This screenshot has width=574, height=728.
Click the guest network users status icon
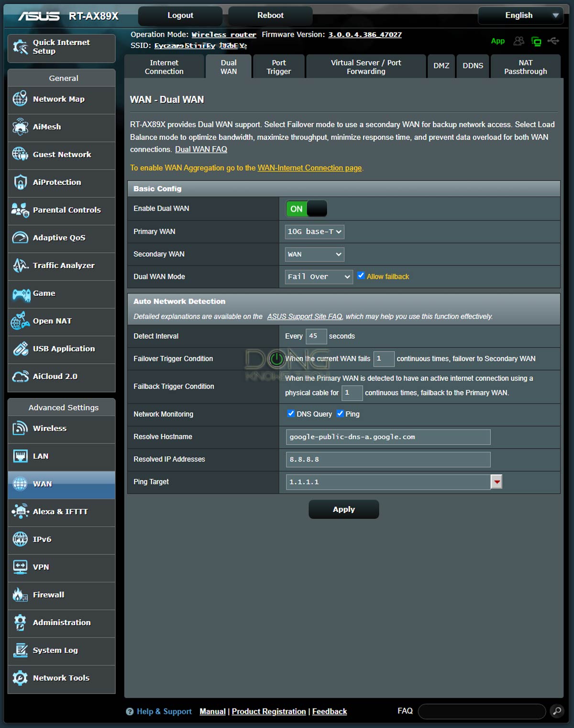tap(519, 41)
